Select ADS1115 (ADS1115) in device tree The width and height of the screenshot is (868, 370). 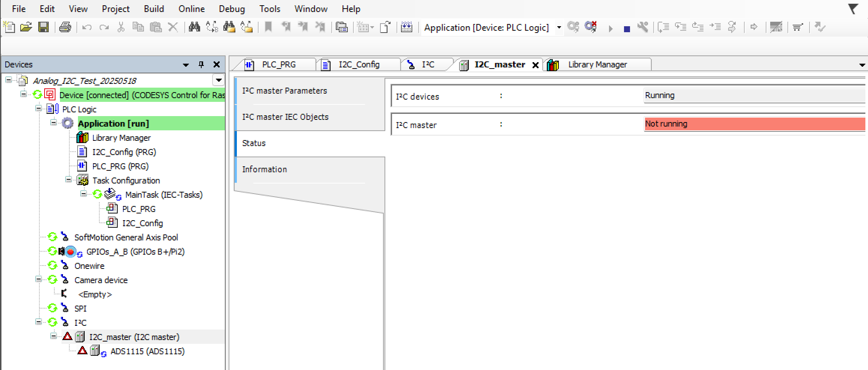click(x=147, y=351)
